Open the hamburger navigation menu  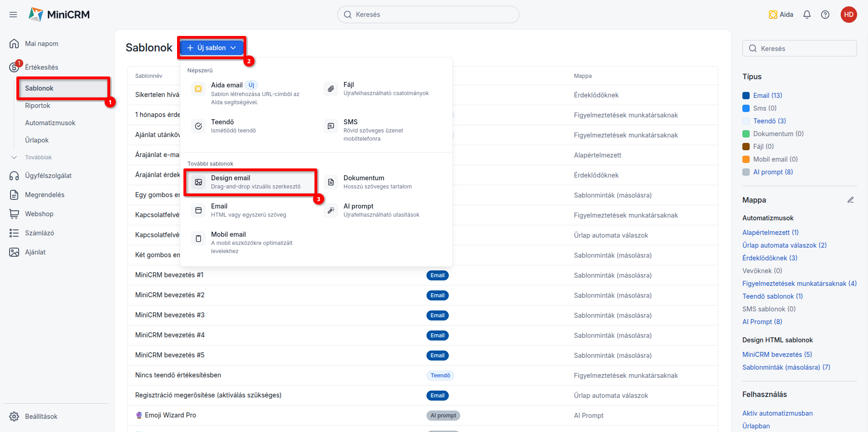[13, 15]
